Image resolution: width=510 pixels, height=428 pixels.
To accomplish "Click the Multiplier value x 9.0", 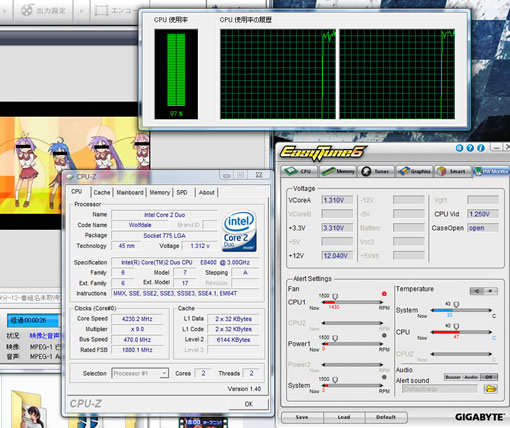I will point(137,329).
